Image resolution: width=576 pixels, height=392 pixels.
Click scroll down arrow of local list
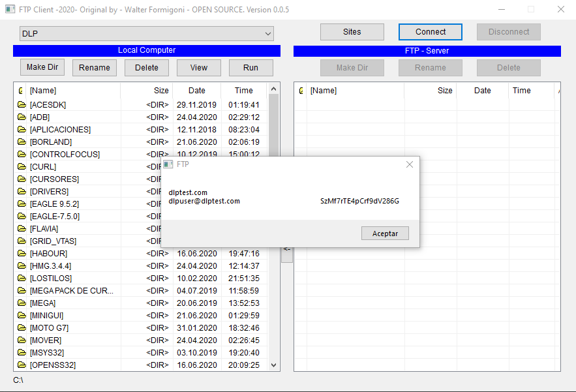[273, 365]
